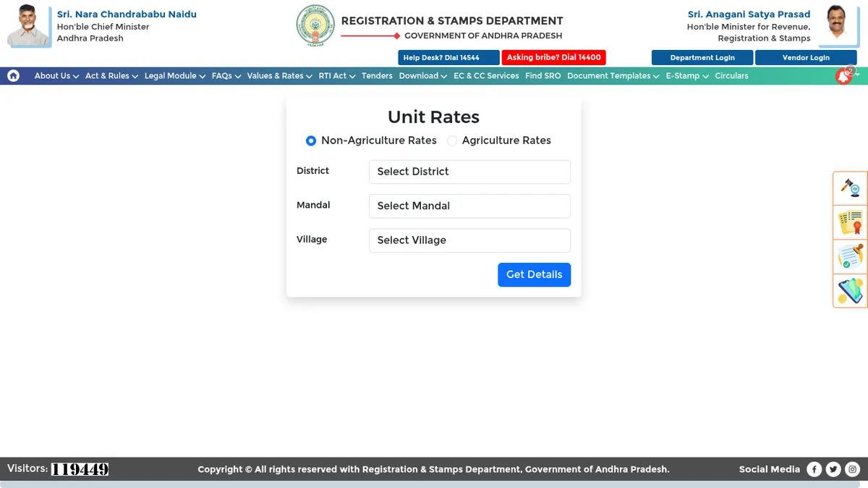Click the home icon on the navigation bar
The height and width of the screenshot is (488, 868).
click(13, 75)
